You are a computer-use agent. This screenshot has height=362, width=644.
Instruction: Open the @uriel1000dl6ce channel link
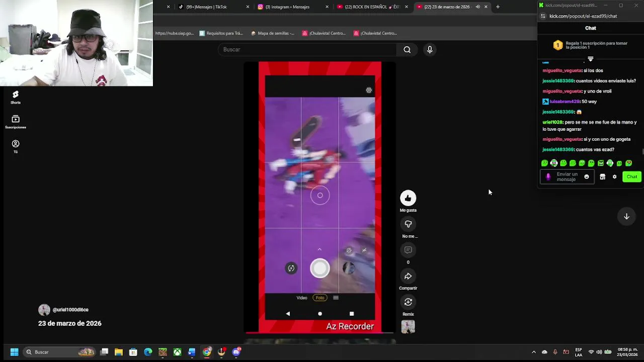click(x=70, y=310)
